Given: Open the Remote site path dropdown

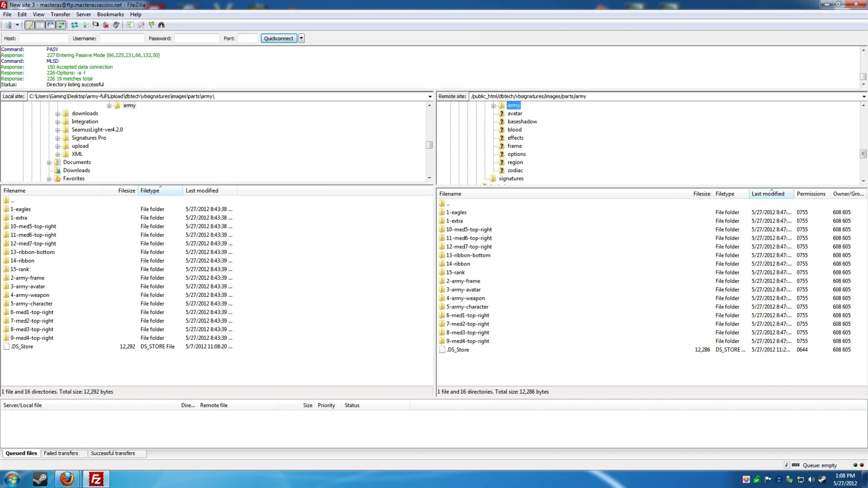Looking at the screenshot, I should coord(863,96).
